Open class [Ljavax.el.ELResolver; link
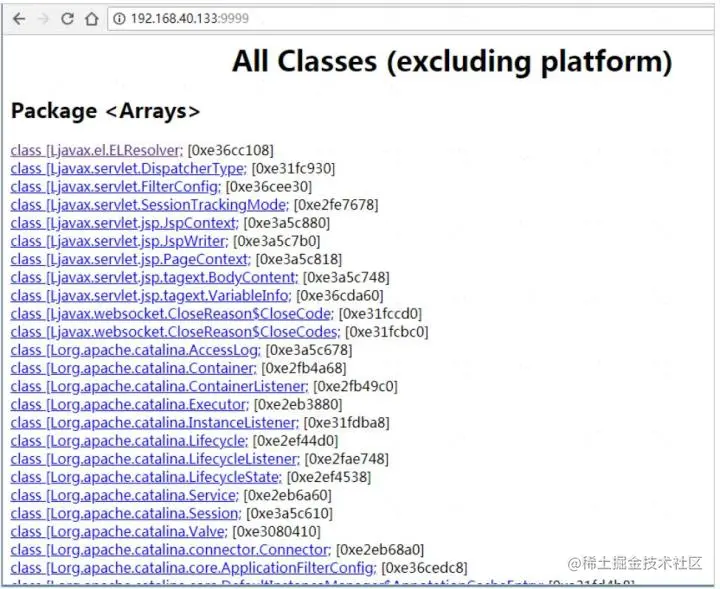Image resolution: width=720 pixels, height=589 pixels. [x=96, y=151]
